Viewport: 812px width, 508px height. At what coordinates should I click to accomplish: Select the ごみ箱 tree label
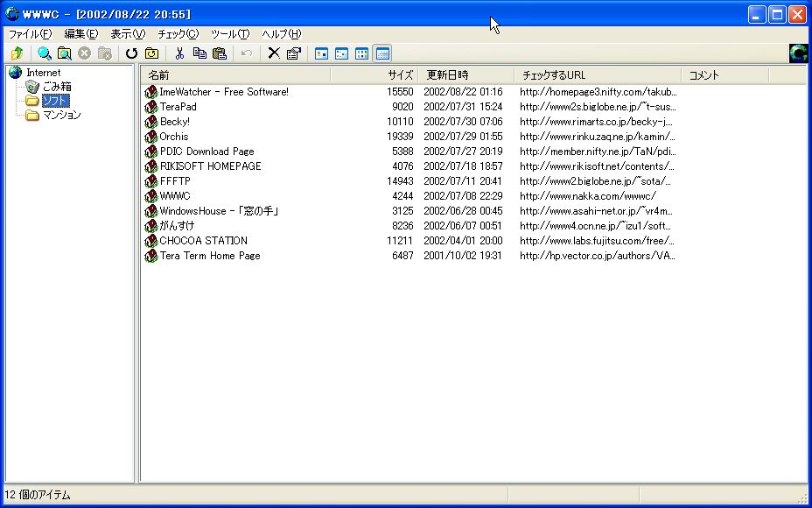point(57,87)
